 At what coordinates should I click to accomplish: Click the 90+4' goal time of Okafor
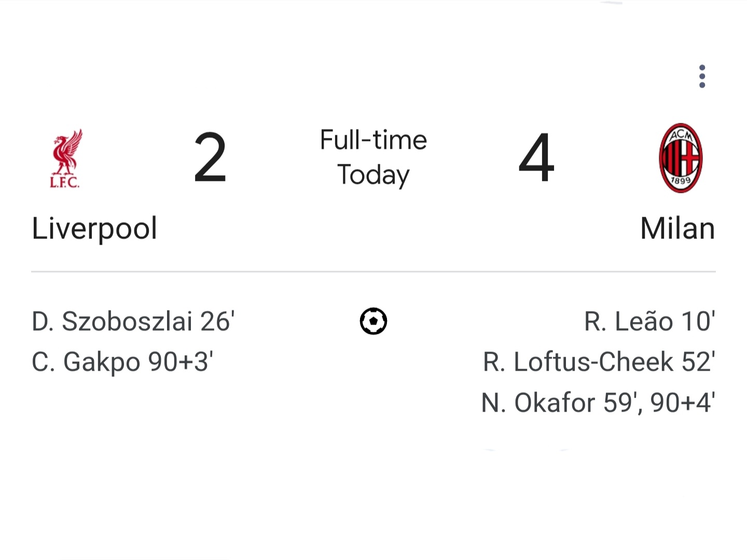[683, 402]
